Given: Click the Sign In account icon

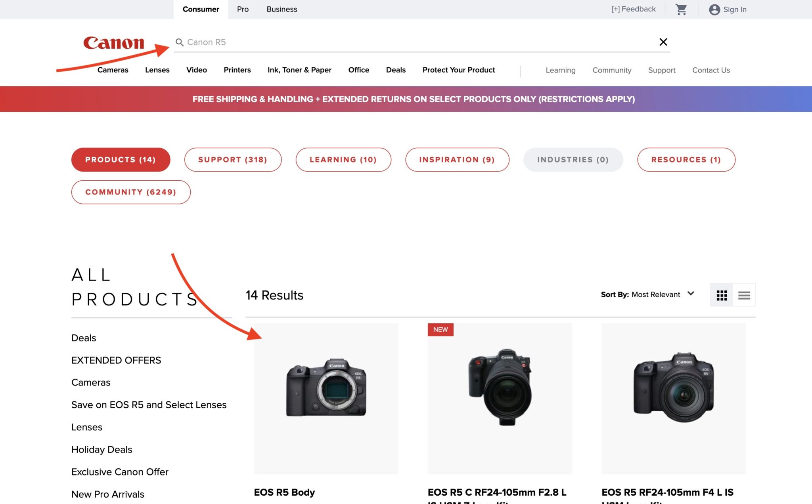Looking at the screenshot, I should (714, 10).
